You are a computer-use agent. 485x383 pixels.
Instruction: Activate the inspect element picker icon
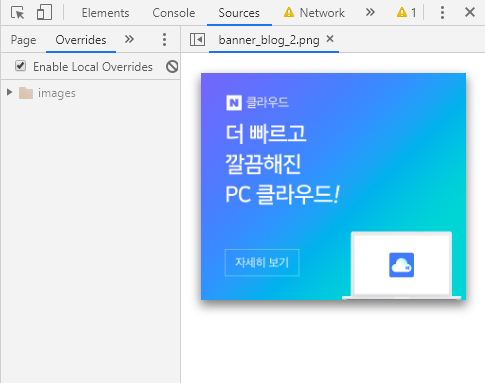(x=17, y=13)
